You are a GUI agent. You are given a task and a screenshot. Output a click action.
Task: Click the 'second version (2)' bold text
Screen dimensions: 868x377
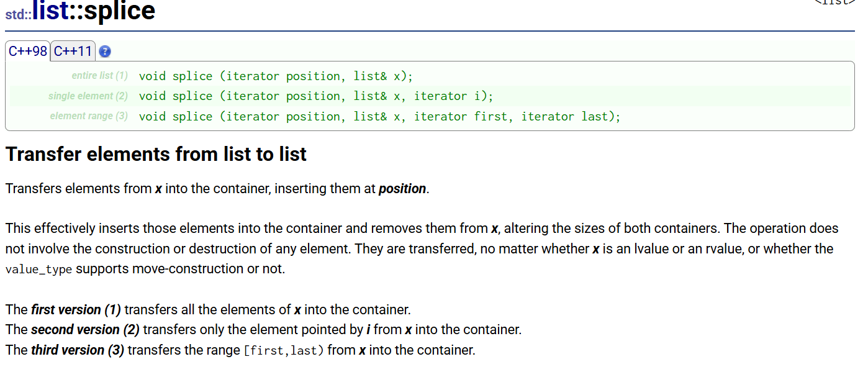click(x=85, y=330)
